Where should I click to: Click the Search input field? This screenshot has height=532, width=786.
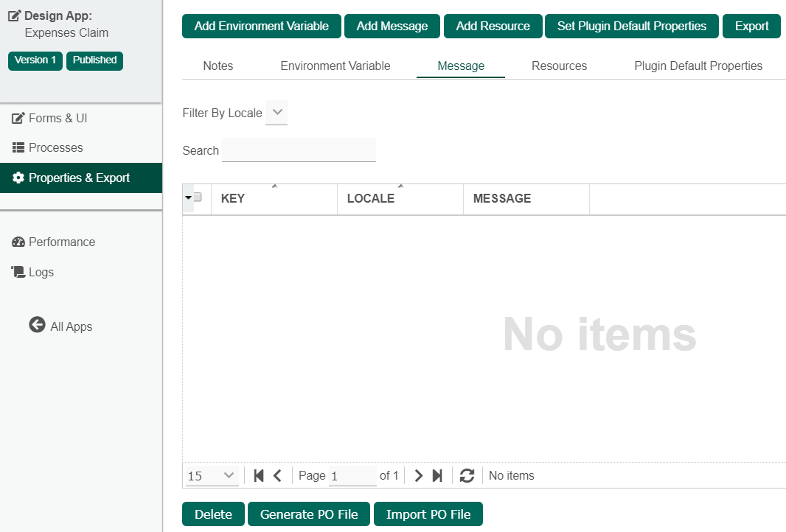(299, 150)
